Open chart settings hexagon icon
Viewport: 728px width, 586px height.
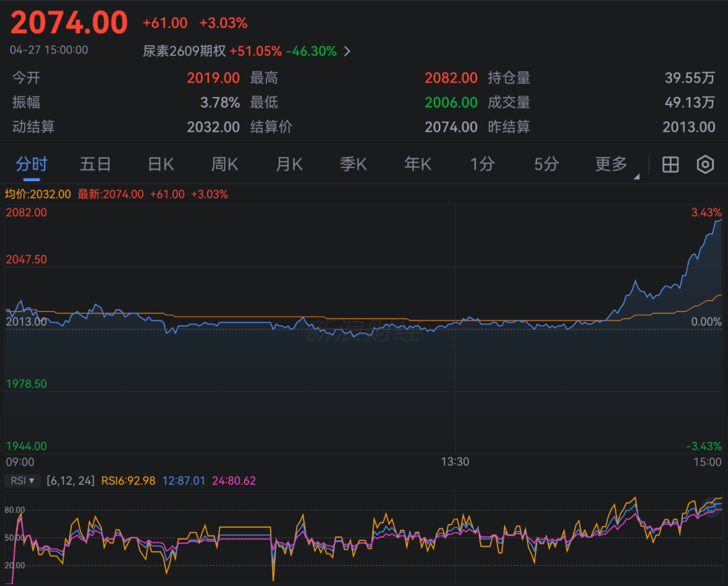705,165
